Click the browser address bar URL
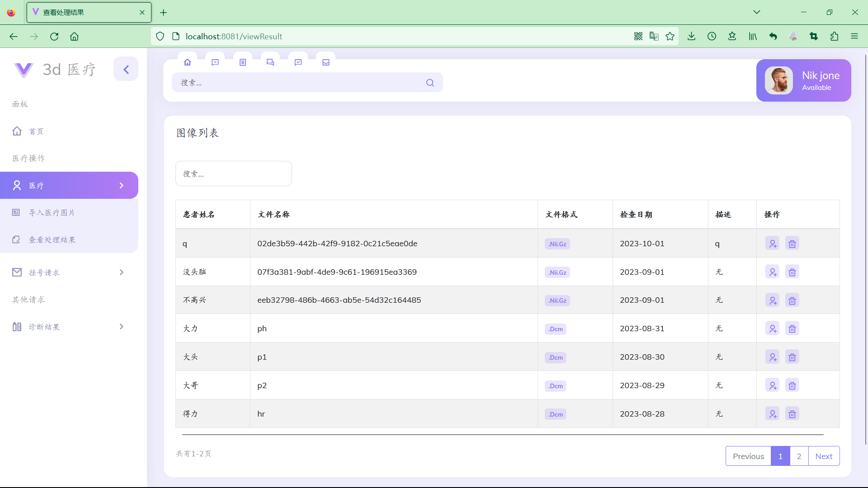Screen dimensions: 868x488 tap(234, 36)
